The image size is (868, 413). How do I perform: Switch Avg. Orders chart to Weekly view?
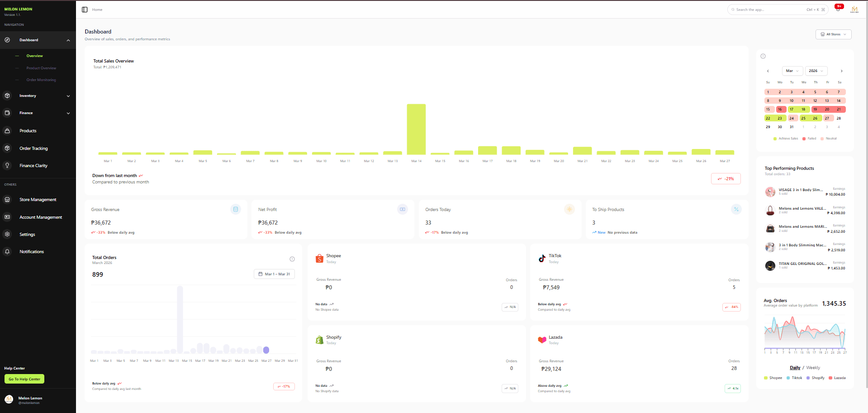coord(813,368)
